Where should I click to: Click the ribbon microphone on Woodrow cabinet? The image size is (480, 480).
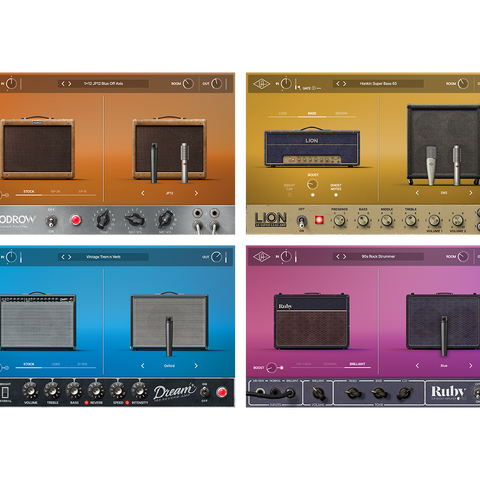click(185, 163)
